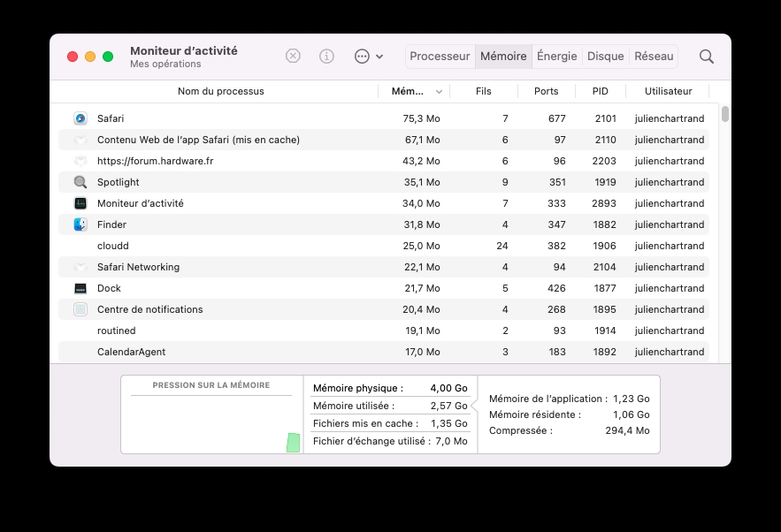Sort by PID column header
The height and width of the screenshot is (532, 781).
(601, 91)
